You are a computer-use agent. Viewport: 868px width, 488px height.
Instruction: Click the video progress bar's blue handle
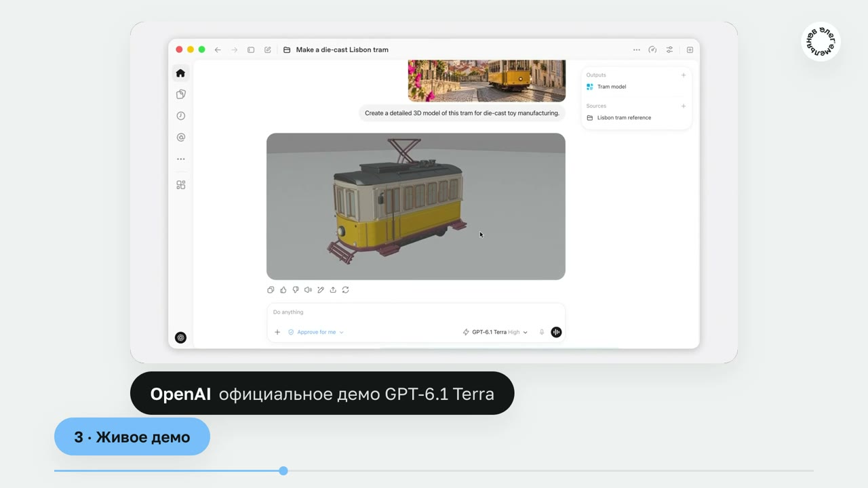[x=283, y=470]
